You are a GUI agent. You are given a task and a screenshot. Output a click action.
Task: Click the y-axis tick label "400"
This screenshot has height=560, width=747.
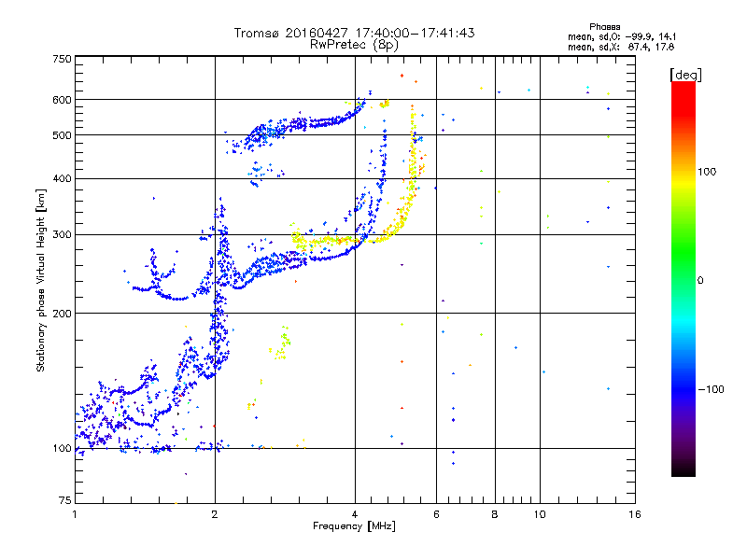(x=62, y=178)
